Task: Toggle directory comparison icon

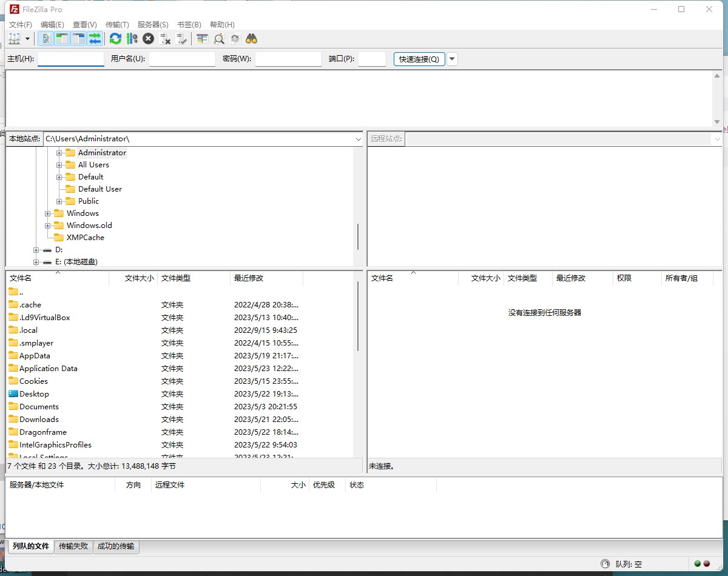Action: (219, 39)
